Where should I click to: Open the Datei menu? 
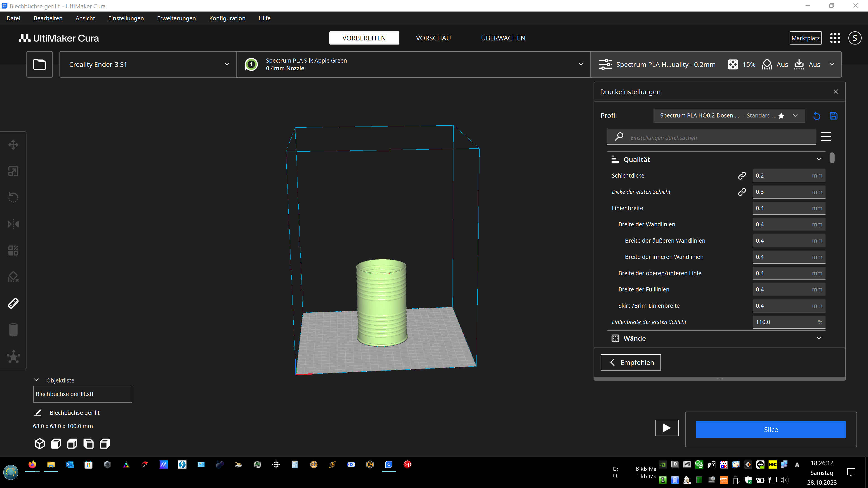[14, 18]
